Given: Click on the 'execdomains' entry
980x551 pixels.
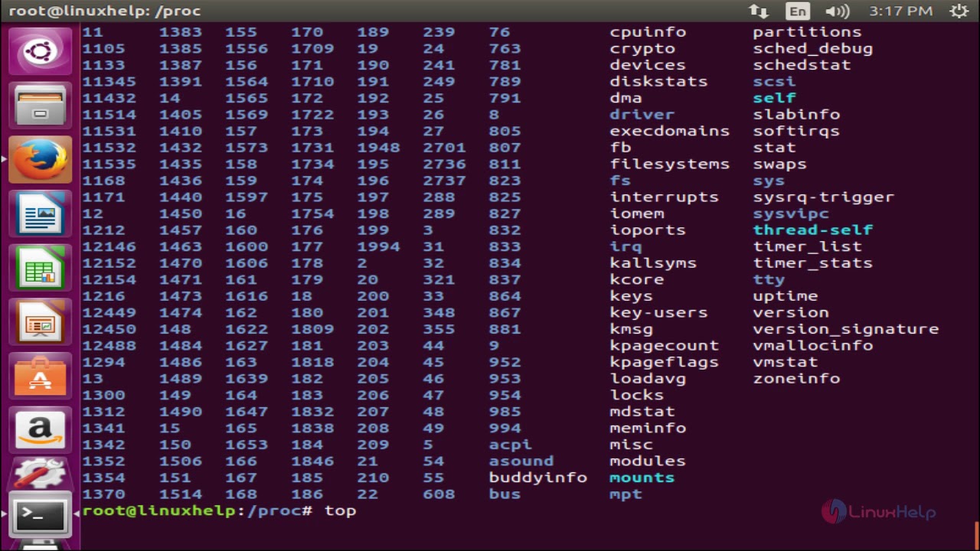Looking at the screenshot, I should [669, 131].
